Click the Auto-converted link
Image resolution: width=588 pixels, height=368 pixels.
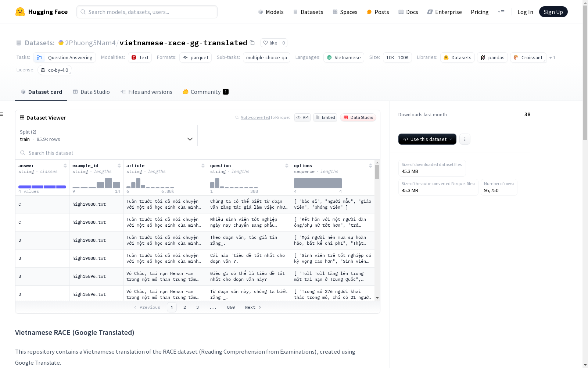[x=255, y=117]
